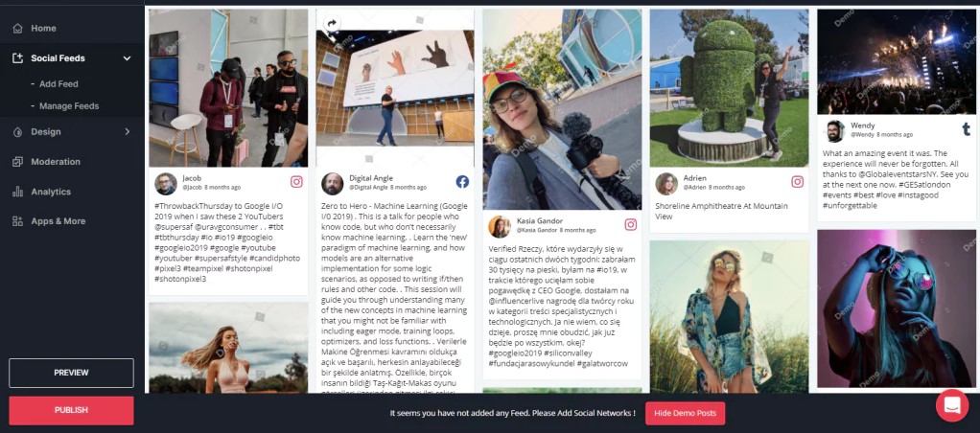Expand the Design submenu arrow
The width and height of the screenshot is (980, 433).
pyautogui.click(x=127, y=132)
